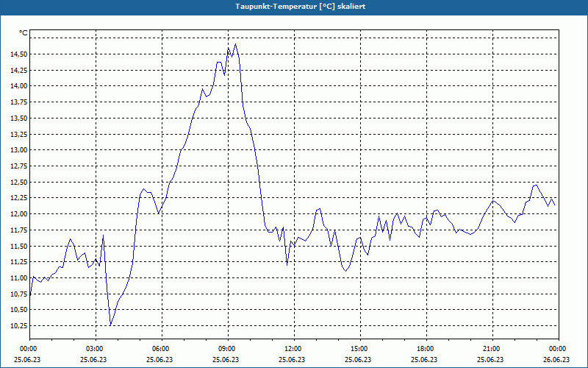The width and height of the screenshot is (588, 368).
Task: Select the 10,25 y-axis label
Action: pos(19,326)
